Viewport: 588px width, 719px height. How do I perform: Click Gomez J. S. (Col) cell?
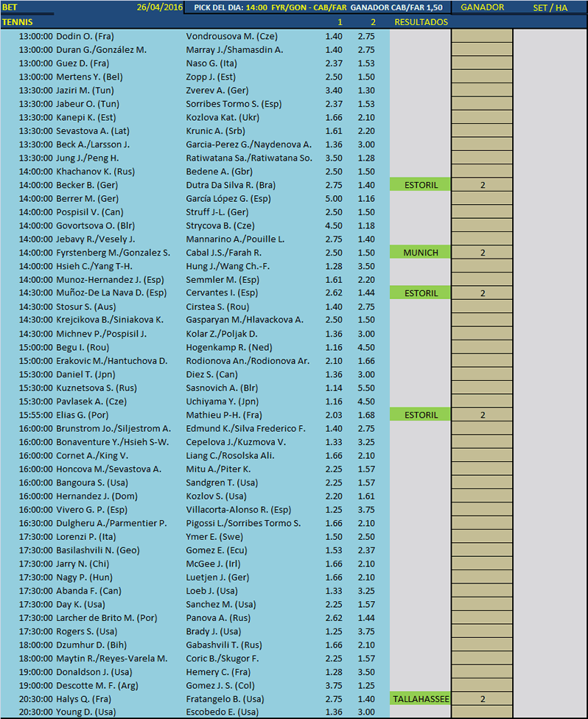pos(220,686)
